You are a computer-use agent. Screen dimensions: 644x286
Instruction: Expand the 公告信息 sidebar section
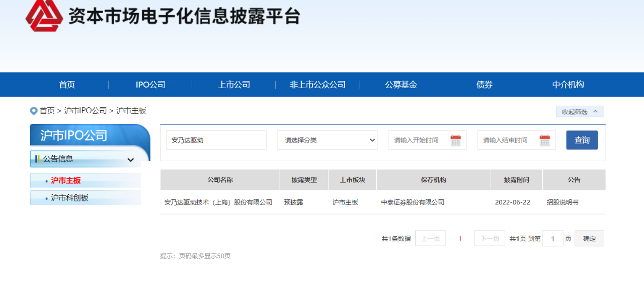[85, 159]
